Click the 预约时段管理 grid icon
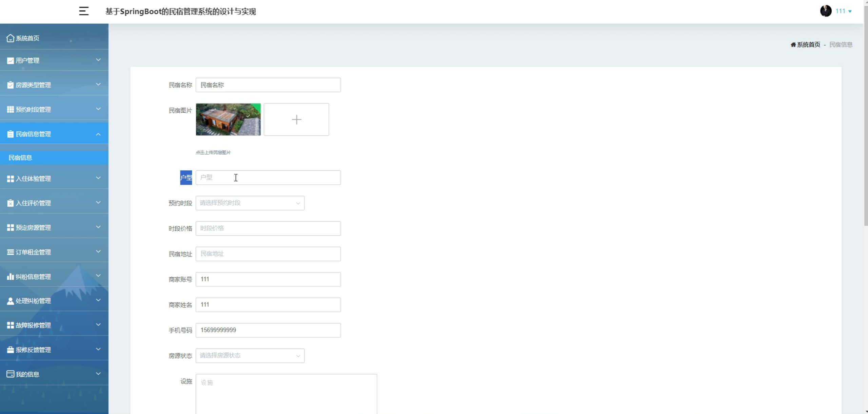Screen dimensions: 868x414 click(x=10, y=109)
